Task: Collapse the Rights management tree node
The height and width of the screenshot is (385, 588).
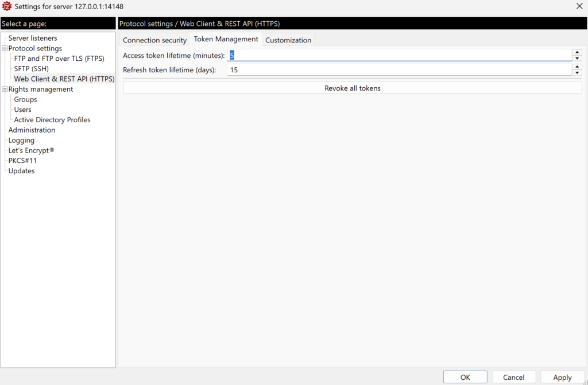Action: pos(5,89)
